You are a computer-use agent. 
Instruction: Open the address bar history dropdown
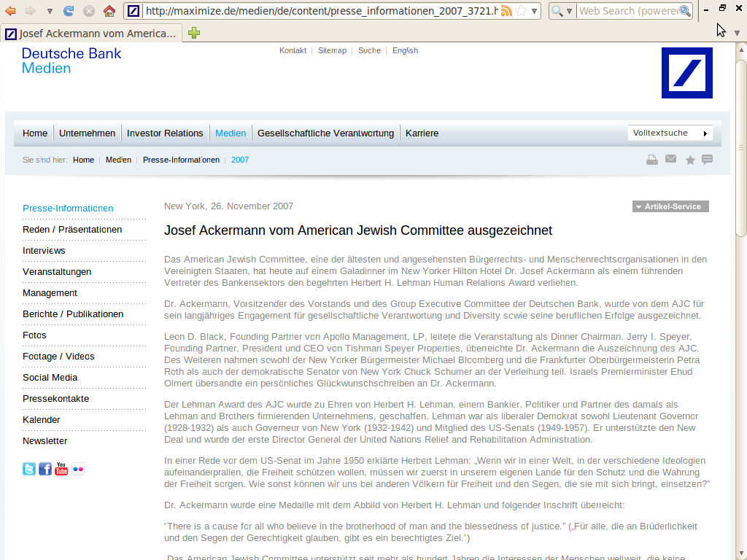535,11
